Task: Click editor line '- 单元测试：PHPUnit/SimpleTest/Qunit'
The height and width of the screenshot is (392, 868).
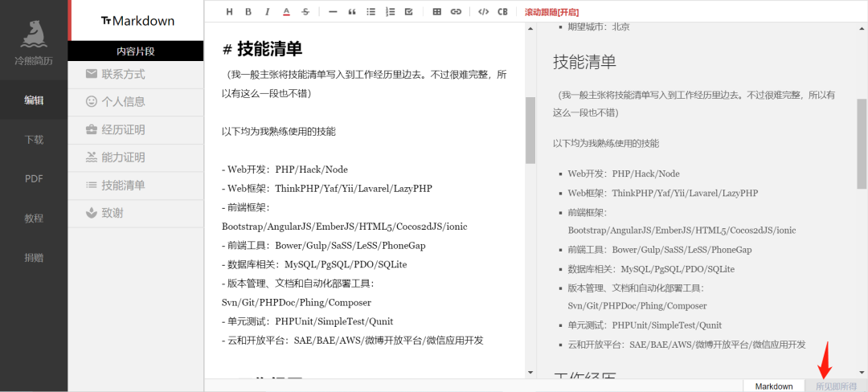Action: [x=307, y=321]
